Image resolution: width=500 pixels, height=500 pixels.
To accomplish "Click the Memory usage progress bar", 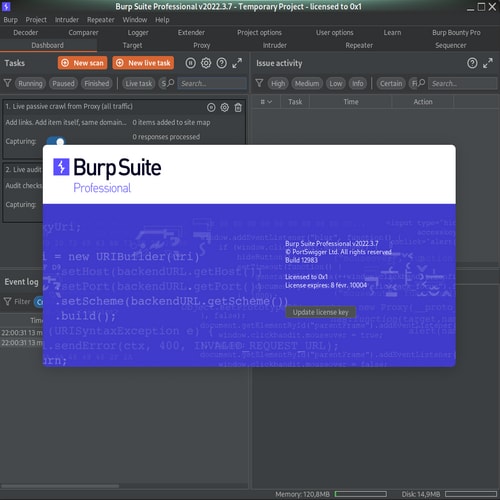I will (361, 494).
